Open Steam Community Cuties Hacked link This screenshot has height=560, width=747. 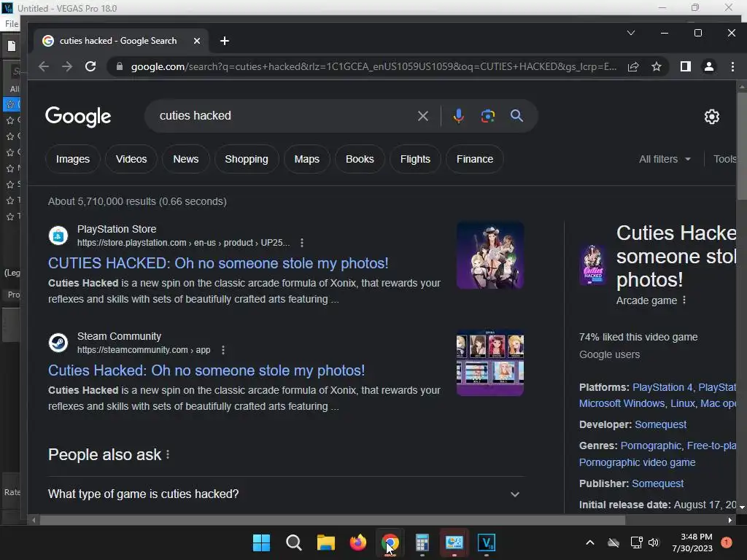(206, 370)
